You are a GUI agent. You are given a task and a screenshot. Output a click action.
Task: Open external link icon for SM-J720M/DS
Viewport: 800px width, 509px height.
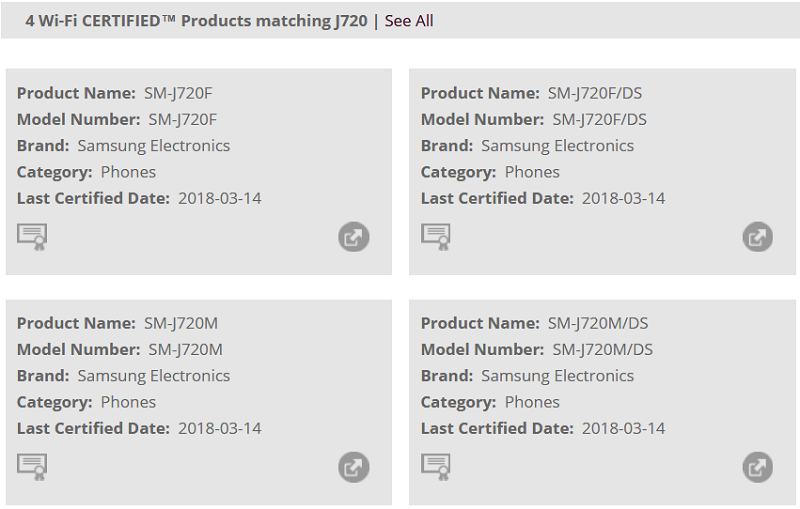click(758, 467)
